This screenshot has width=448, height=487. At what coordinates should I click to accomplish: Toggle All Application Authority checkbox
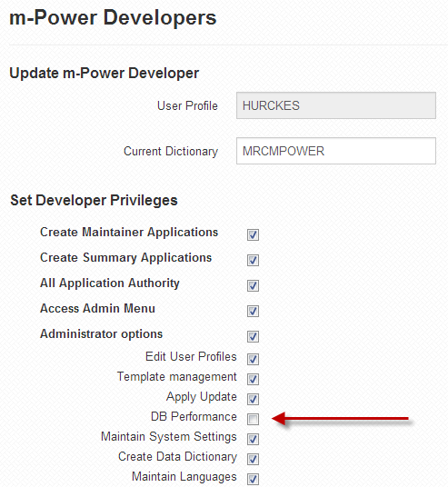pos(253,285)
